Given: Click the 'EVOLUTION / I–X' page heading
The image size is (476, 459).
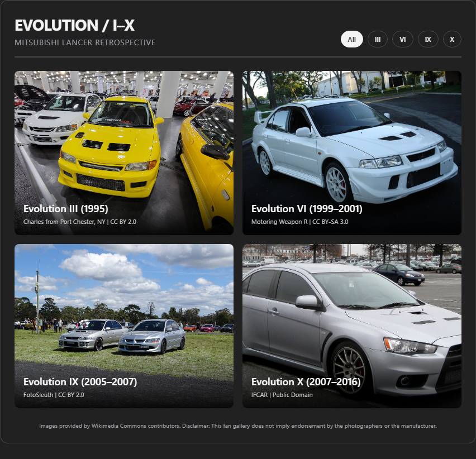Looking at the screenshot, I should click(75, 25).
